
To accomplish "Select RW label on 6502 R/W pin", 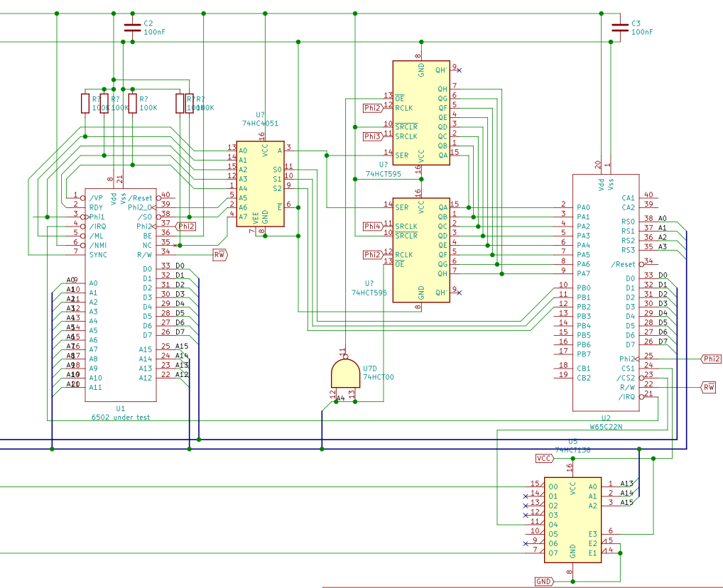I will click(219, 254).
